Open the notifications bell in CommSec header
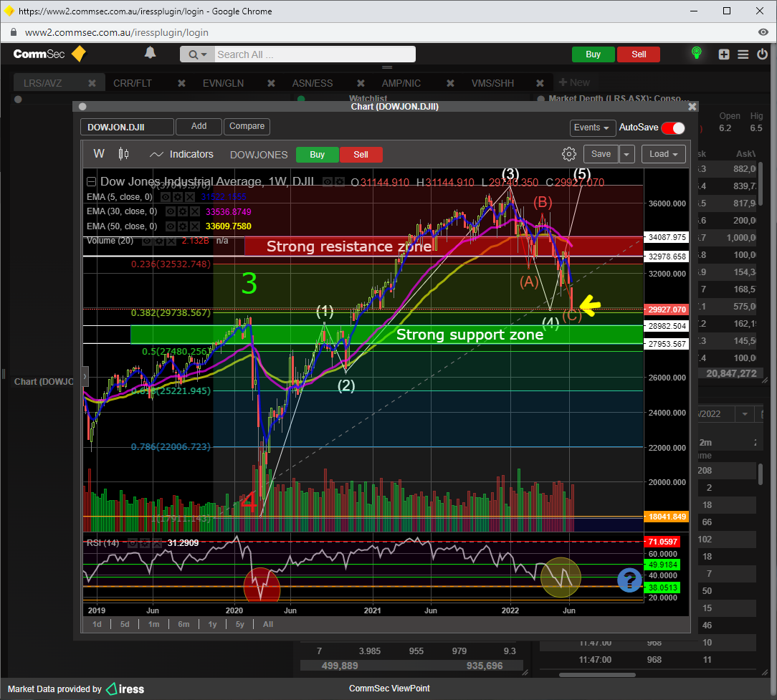Image resolution: width=777 pixels, height=700 pixels. 150,53
